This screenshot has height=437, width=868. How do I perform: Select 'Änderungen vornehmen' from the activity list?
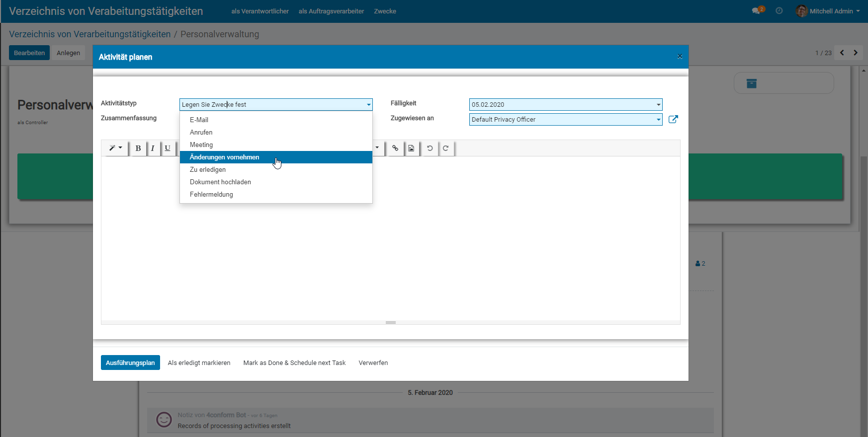tap(225, 157)
